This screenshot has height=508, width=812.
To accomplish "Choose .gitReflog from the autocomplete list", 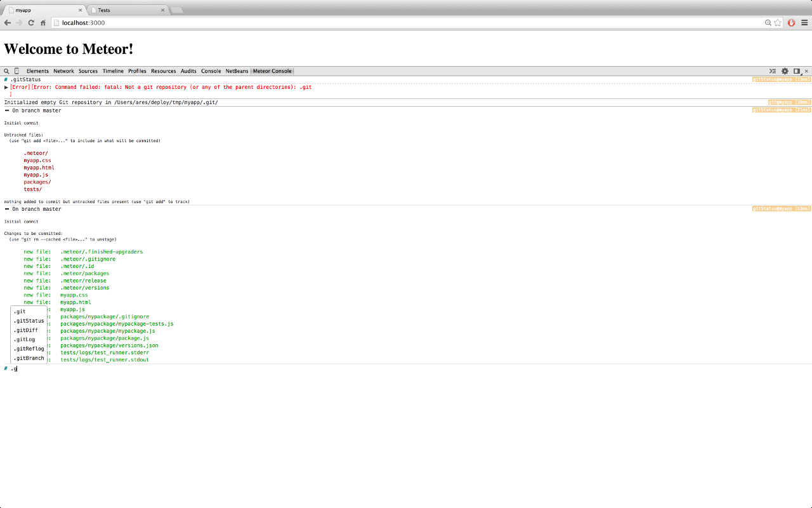I will click(x=29, y=349).
